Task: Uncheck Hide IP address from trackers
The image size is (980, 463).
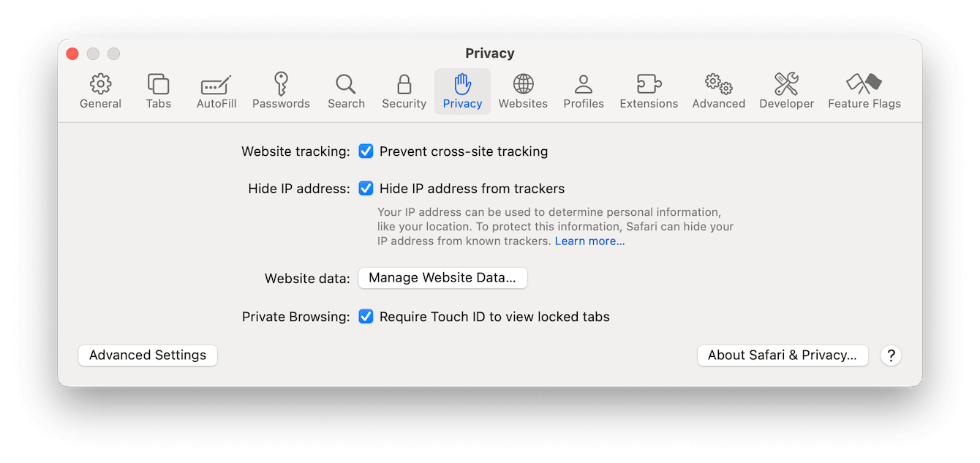Action: [x=366, y=189]
